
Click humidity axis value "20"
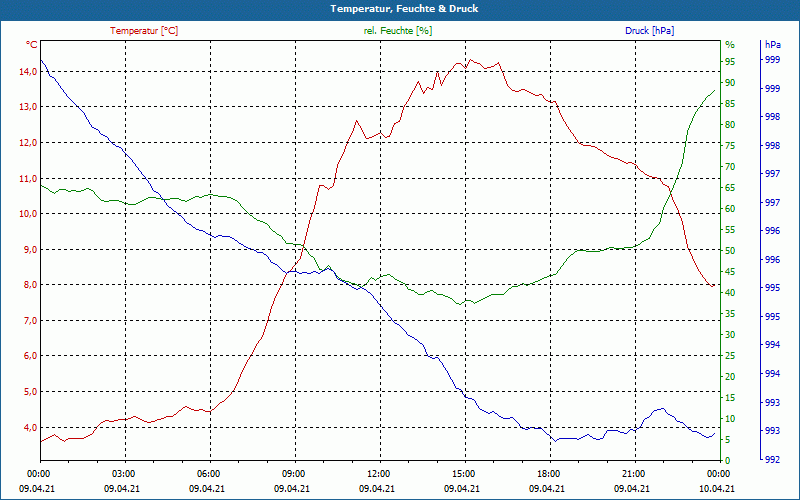[730, 377]
